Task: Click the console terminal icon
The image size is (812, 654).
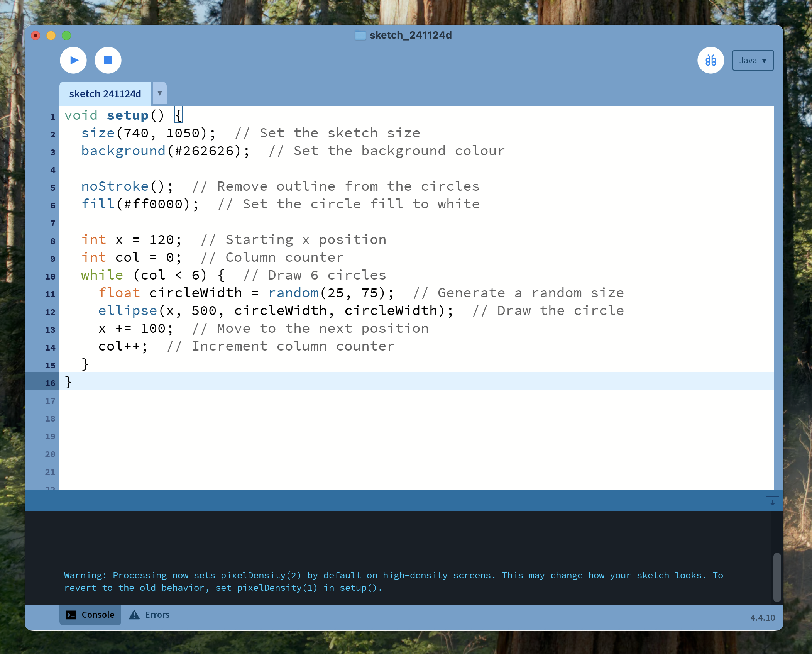Action: [x=71, y=615]
